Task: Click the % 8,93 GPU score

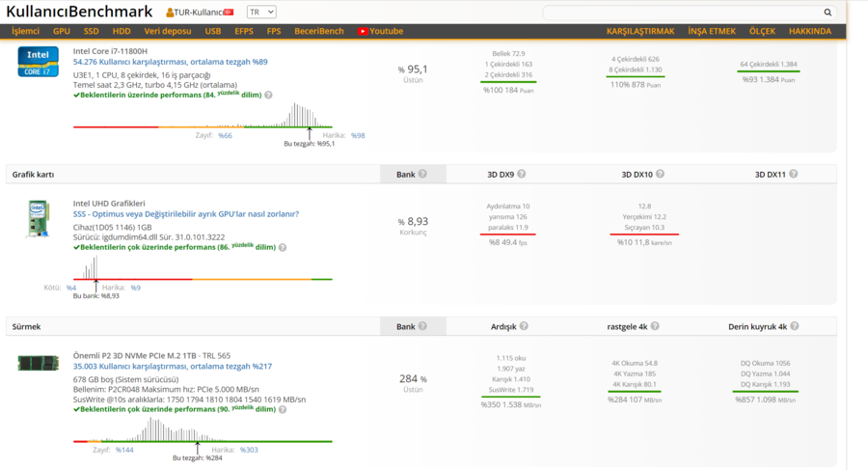Action: (x=413, y=222)
